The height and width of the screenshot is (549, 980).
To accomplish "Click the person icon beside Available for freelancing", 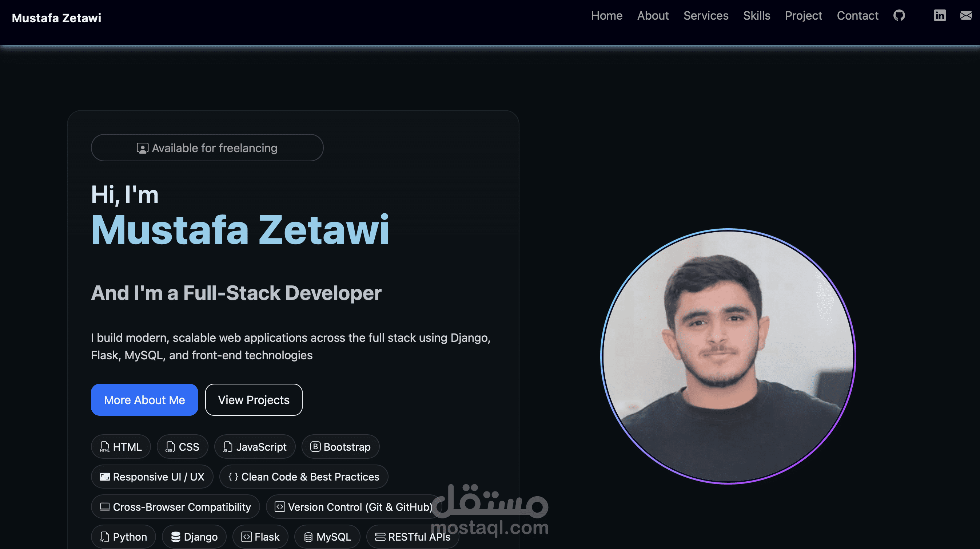I will [x=142, y=148].
